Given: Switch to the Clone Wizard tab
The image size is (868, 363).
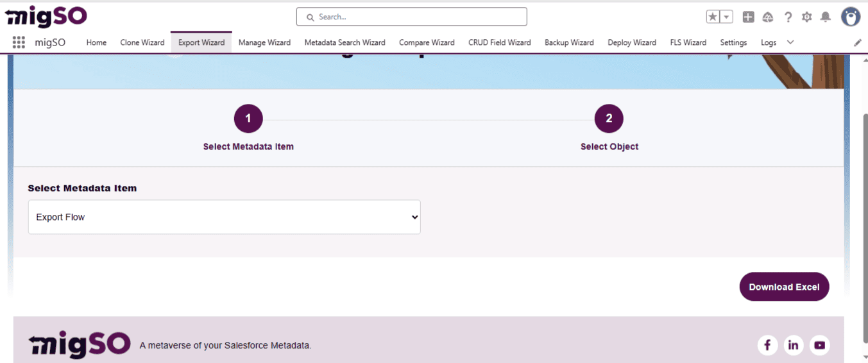Looking at the screenshot, I should point(142,42).
